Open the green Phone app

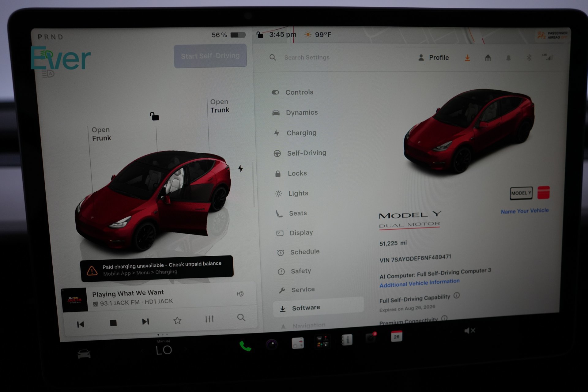click(x=245, y=346)
